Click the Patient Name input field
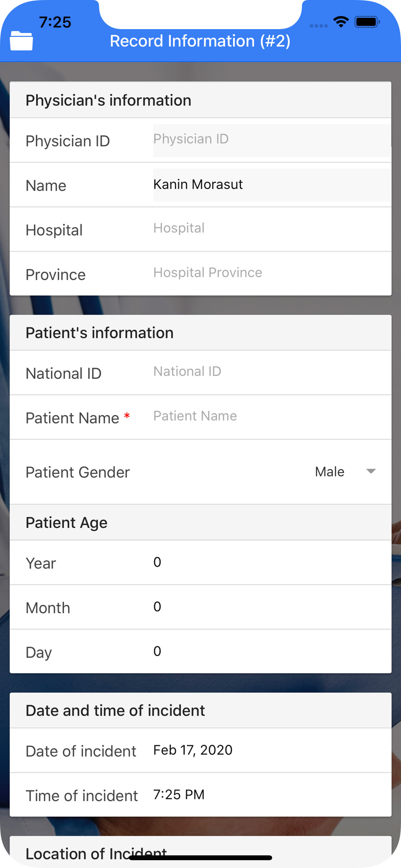The width and height of the screenshot is (401, 868). coord(272,417)
